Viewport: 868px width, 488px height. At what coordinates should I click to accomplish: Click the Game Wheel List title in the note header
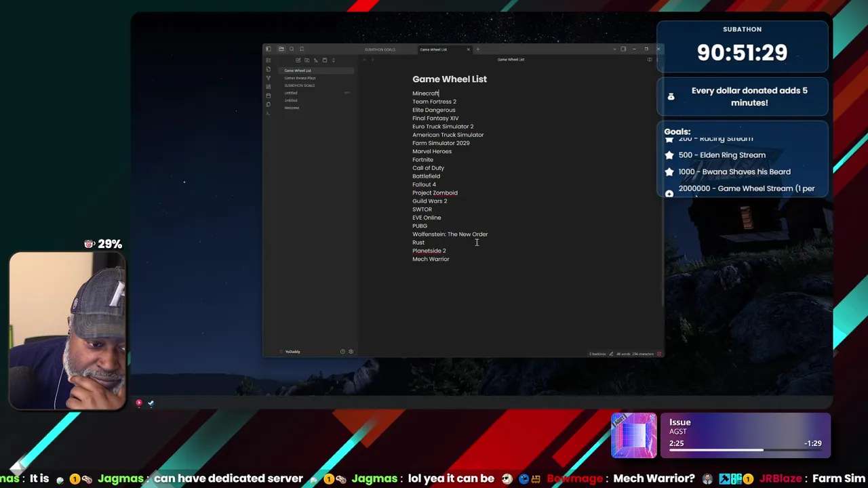tap(511, 60)
